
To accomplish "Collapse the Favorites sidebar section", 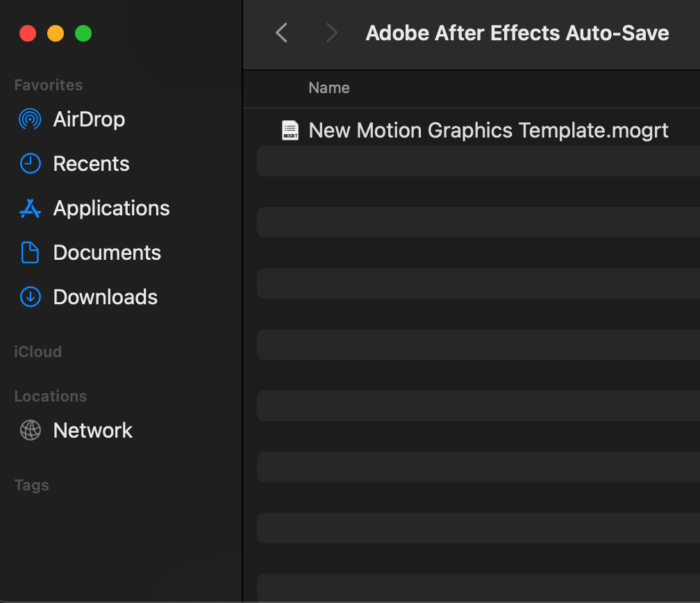I will (x=49, y=85).
